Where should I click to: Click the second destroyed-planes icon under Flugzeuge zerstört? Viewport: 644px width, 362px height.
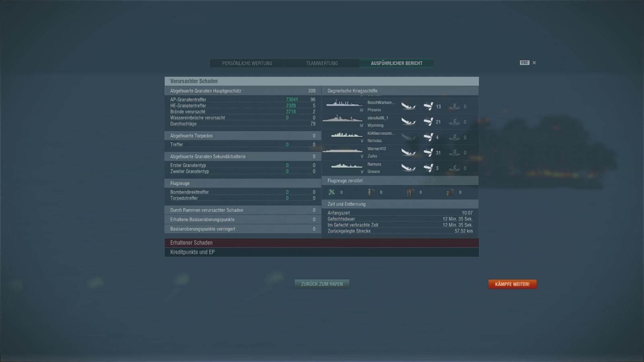point(371,192)
